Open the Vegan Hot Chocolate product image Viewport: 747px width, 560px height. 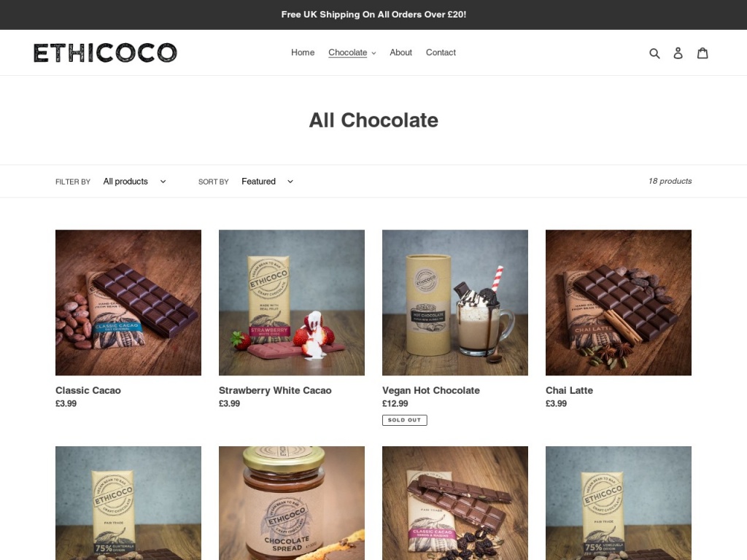[x=455, y=303]
